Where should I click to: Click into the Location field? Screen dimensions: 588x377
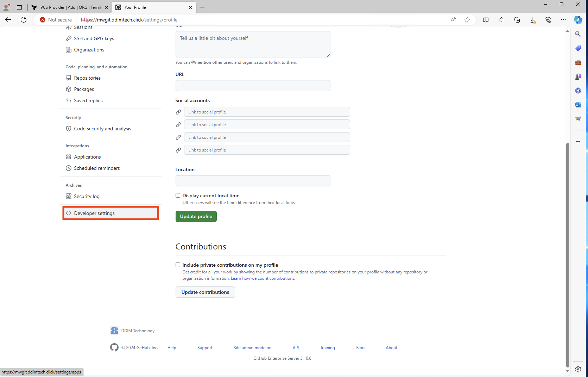point(253,181)
